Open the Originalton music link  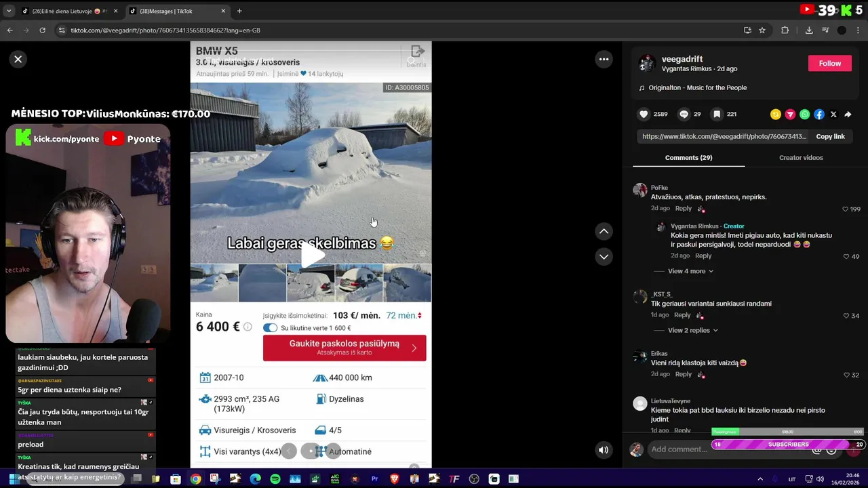pyautogui.click(x=697, y=87)
